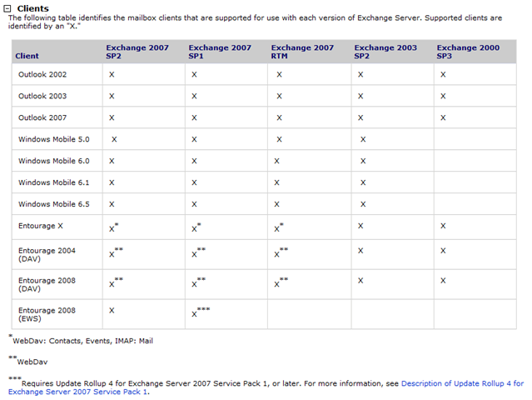Click Windows Mobile 6.1 X under Exchange 2003 SP2
The height and width of the screenshot is (400, 532).
[363, 182]
